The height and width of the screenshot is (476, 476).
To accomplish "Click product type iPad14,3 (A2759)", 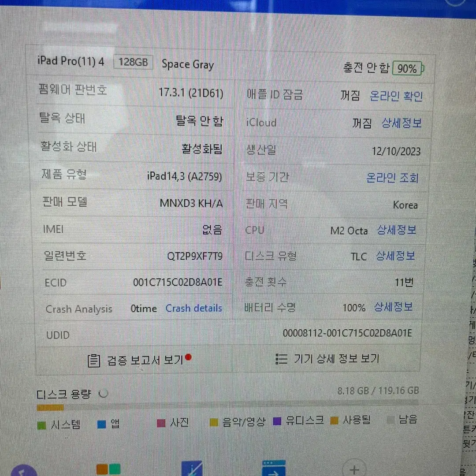I will tap(185, 176).
